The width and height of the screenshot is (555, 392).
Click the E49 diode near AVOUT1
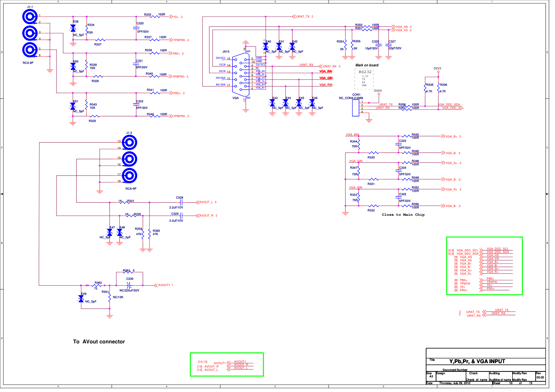pos(81,299)
